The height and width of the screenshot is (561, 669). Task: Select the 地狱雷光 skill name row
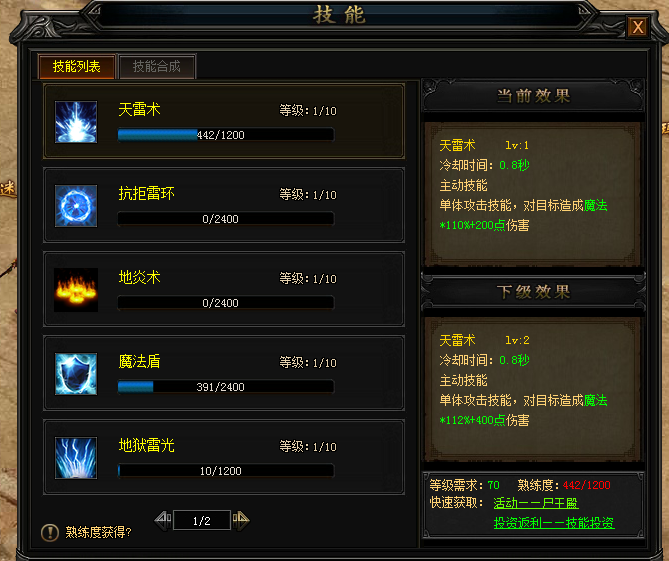224,457
